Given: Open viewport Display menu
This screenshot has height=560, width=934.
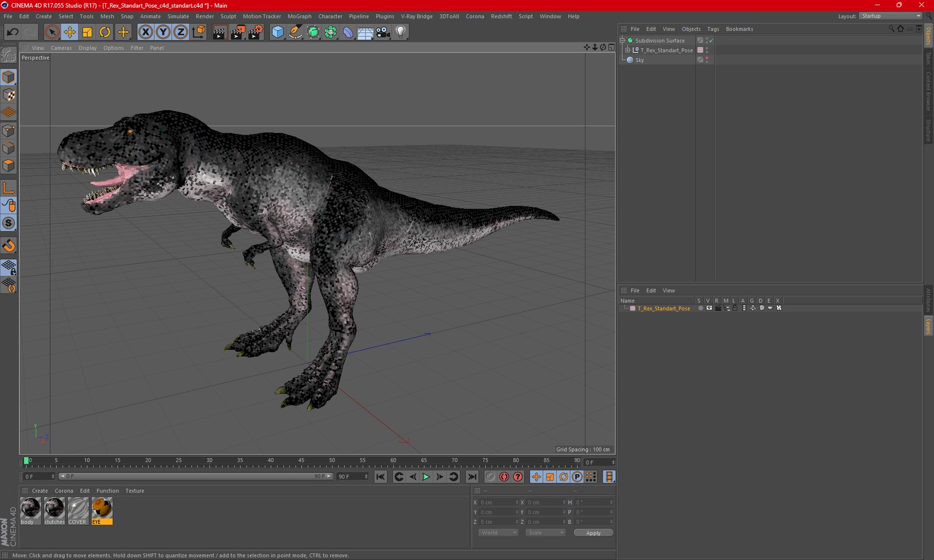Looking at the screenshot, I should coord(88,48).
